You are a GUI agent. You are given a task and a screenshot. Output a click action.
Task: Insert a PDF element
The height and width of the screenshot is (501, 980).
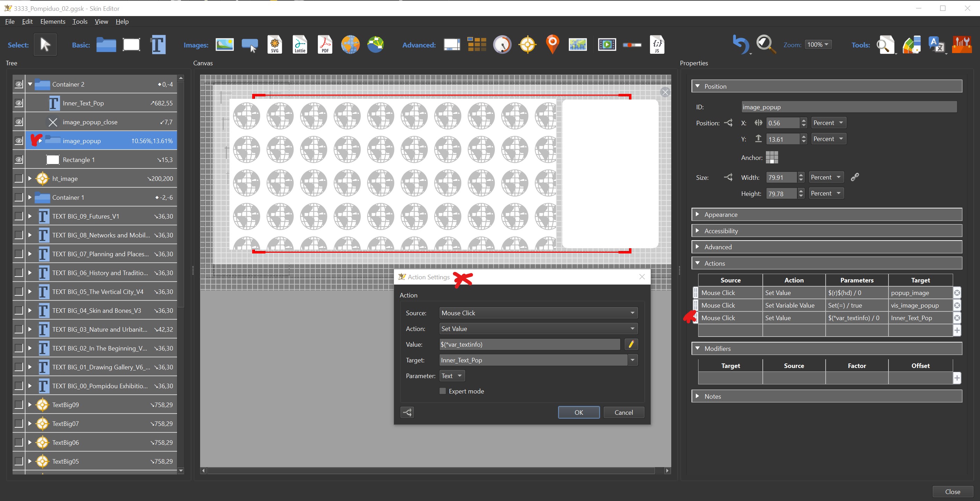pos(325,44)
